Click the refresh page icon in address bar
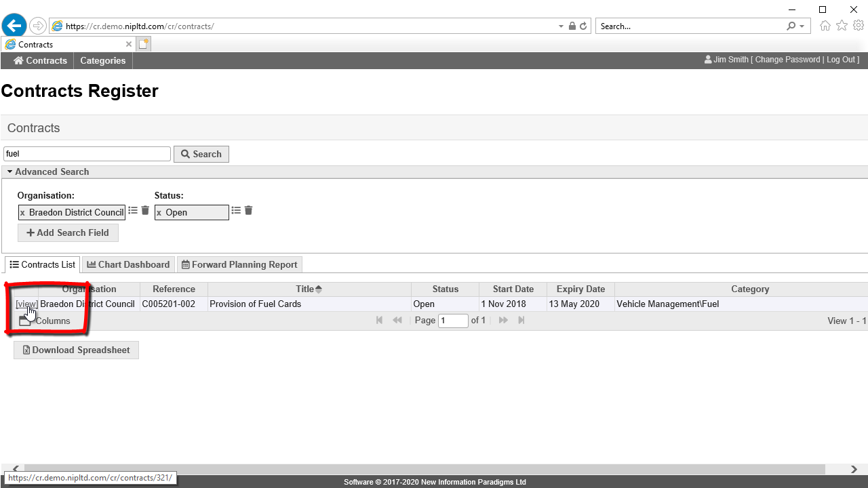 coord(583,26)
